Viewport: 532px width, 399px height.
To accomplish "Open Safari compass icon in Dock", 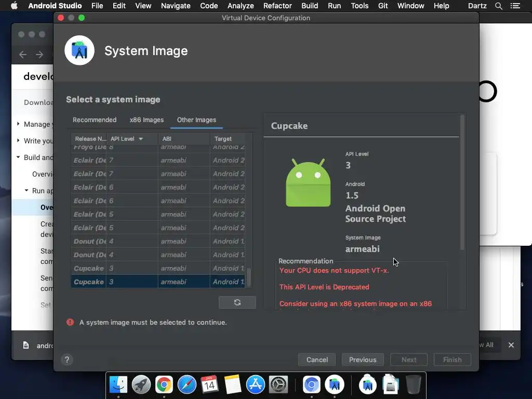I will point(187,385).
